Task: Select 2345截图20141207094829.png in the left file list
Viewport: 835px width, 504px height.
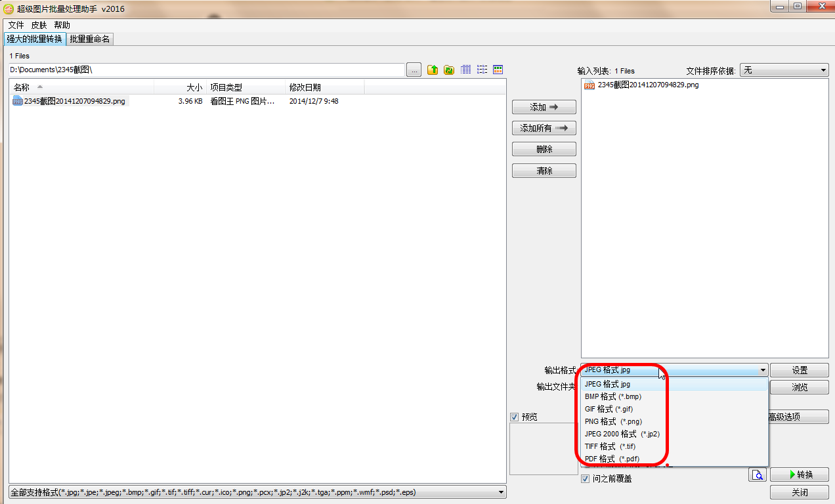Action: [74, 101]
